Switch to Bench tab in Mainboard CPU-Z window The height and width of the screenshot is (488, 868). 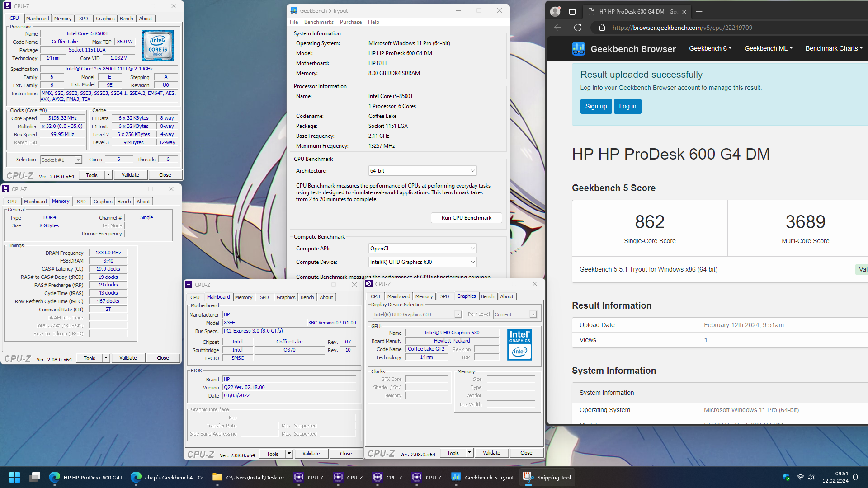[x=307, y=297]
